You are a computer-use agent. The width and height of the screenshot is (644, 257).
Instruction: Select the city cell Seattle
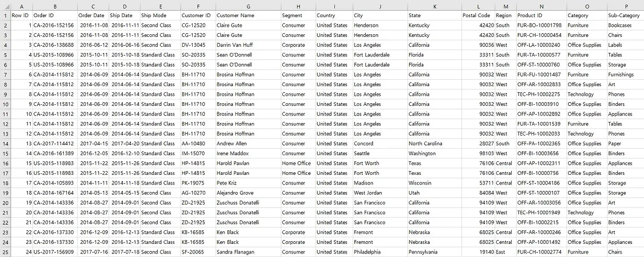pyautogui.click(x=380, y=153)
